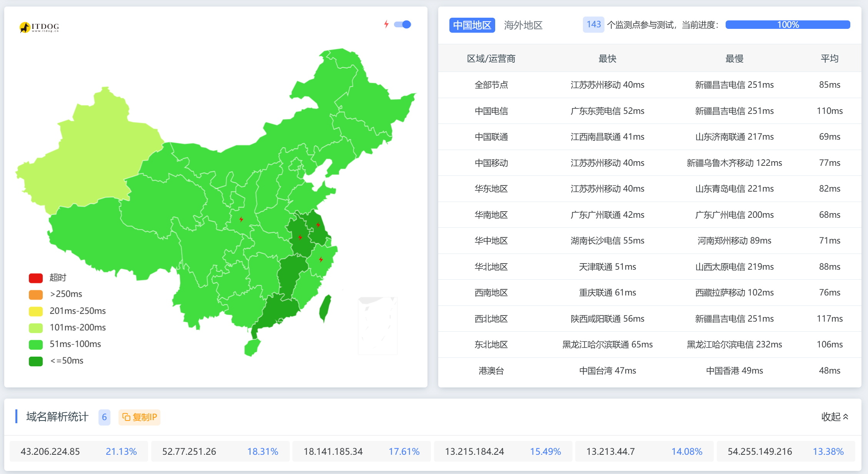Viewport: 868px width, 474px height.
Task: Click the 区域/运营商 column header
Action: click(x=491, y=58)
